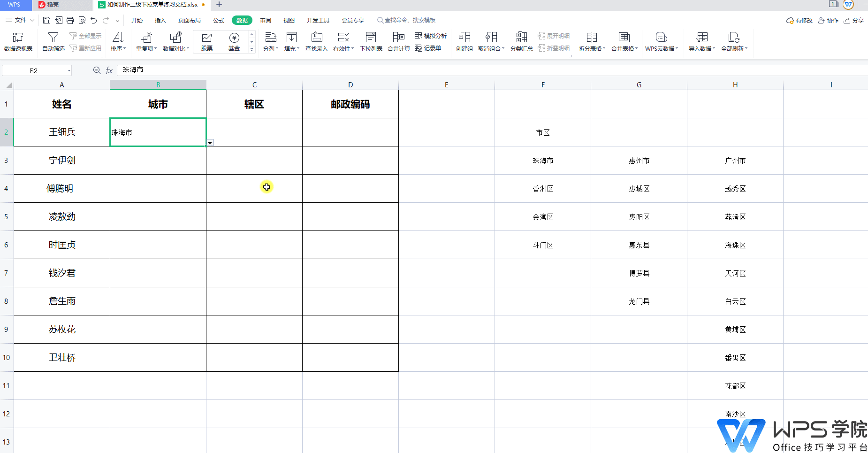
Task: Click the 协作 collaborate button
Action: coord(829,20)
